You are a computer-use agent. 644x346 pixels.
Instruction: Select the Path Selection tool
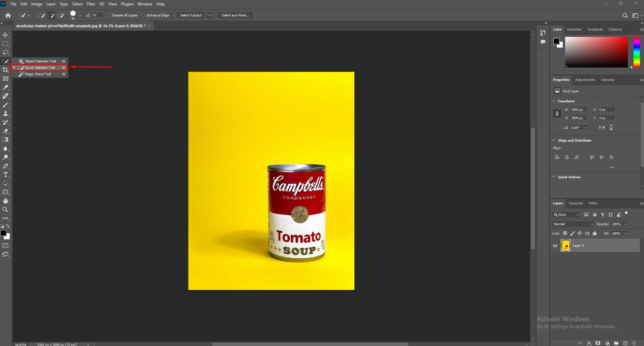[6, 183]
